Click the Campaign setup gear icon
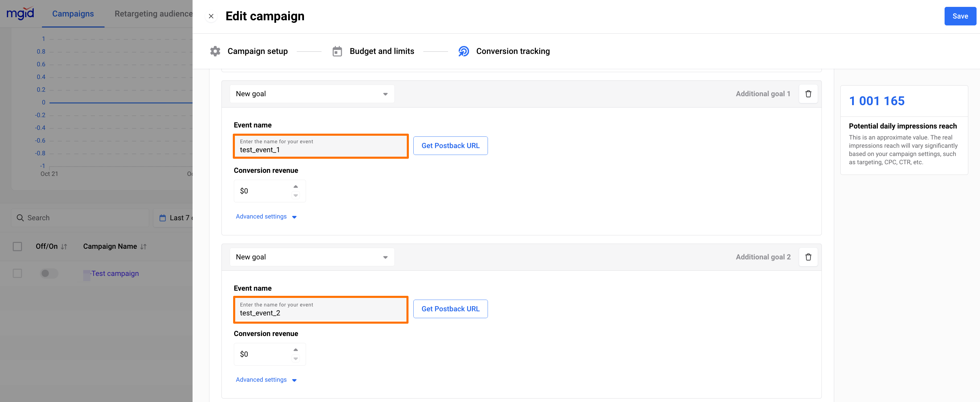Screen dimensions: 980x402 coord(215,51)
